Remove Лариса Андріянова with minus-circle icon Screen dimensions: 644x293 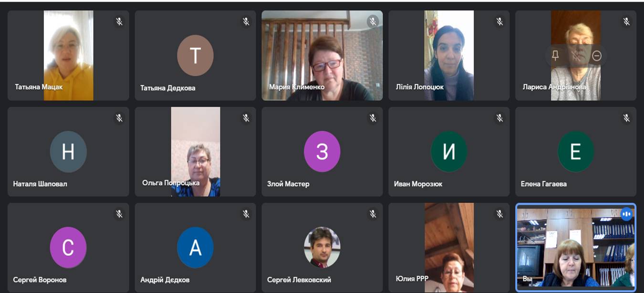pyautogui.click(x=597, y=56)
